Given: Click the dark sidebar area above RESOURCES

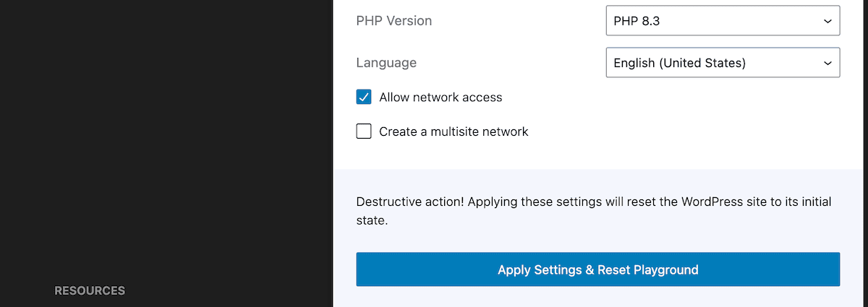Looking at the screenshot, I should [x=166, y=144].
